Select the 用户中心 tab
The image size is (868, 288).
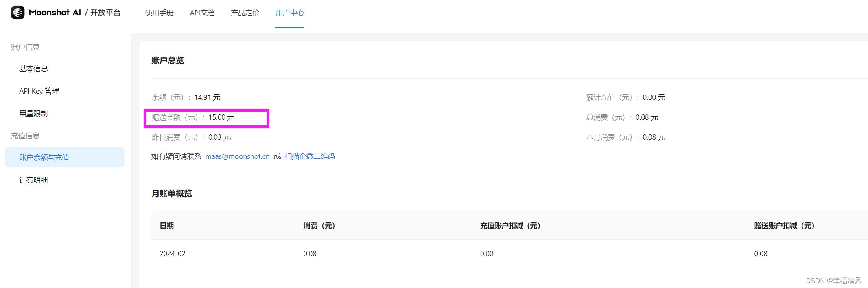[x=290, y=13]
